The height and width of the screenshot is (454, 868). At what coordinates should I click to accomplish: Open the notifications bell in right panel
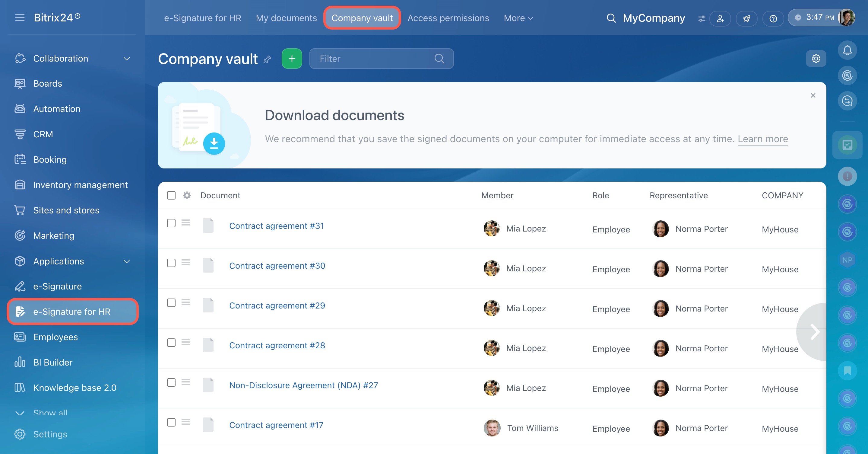pos(847,50)
